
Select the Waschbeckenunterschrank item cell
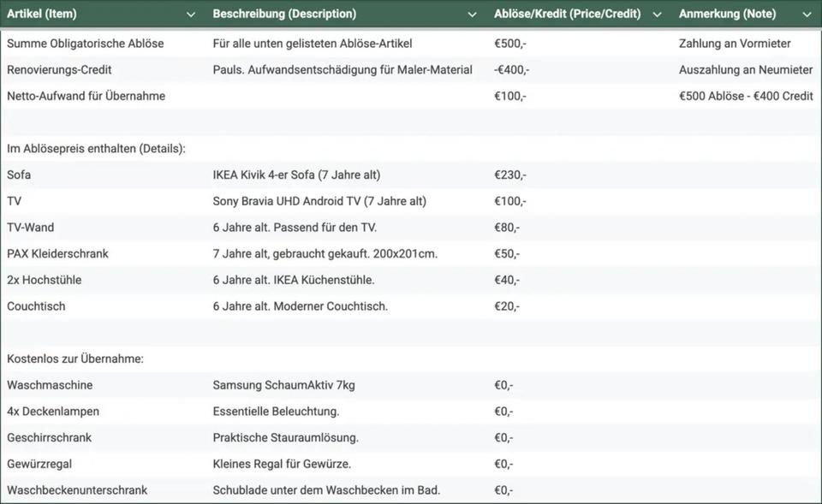tap(77, 490)
